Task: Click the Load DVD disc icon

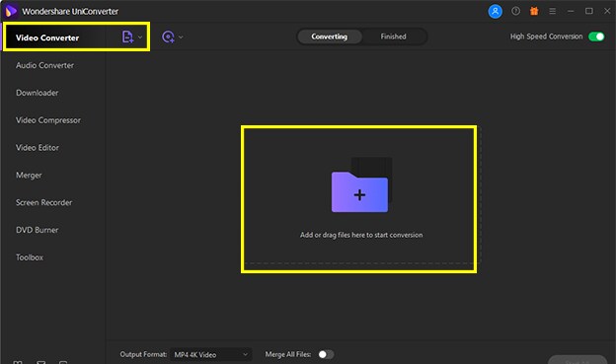Action: [x=168, y=36]
